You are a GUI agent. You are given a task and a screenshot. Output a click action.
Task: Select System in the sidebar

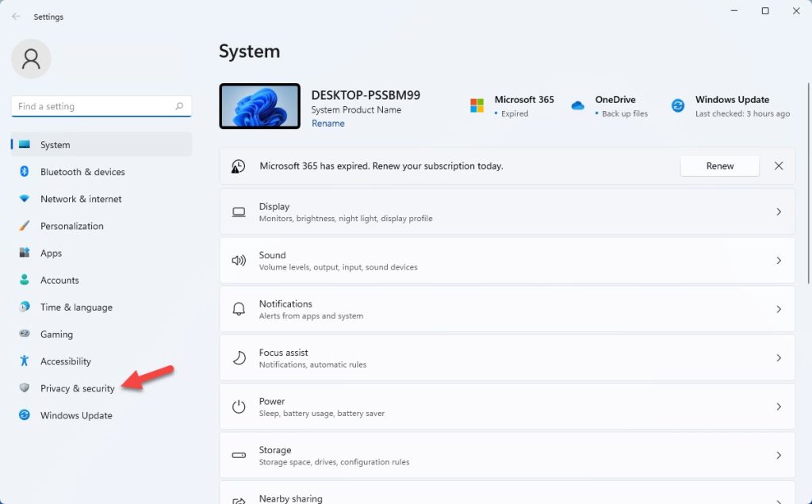pyautogui.click(x=101, y=144)
